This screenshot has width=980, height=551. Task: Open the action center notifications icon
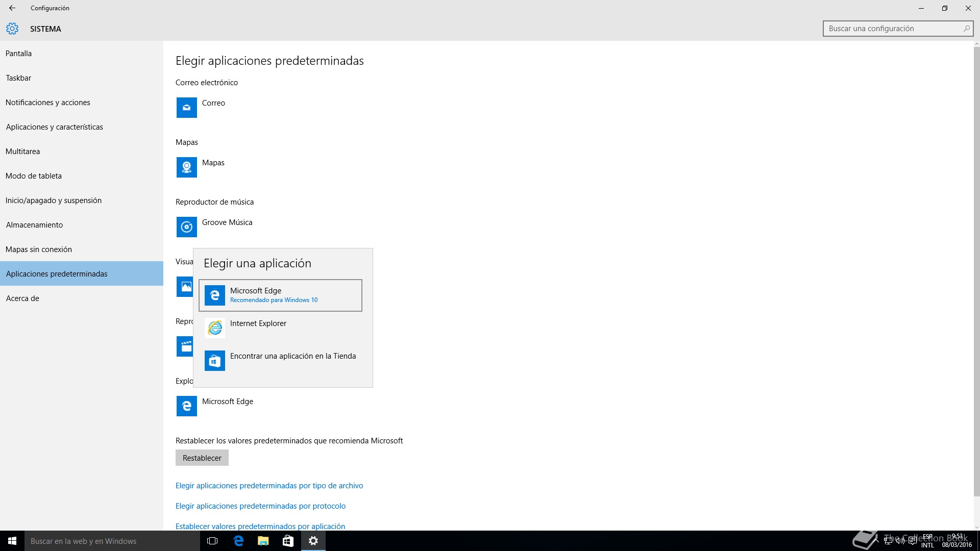point(912,541)
